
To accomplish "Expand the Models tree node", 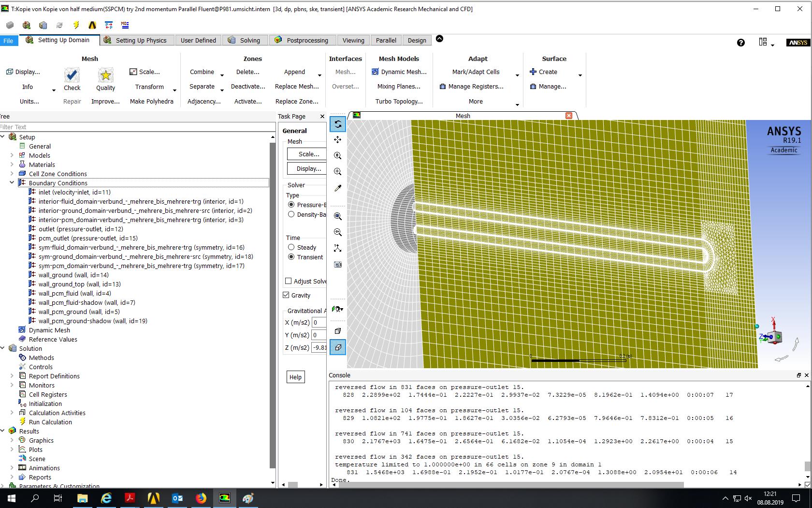I will point(12,155).
